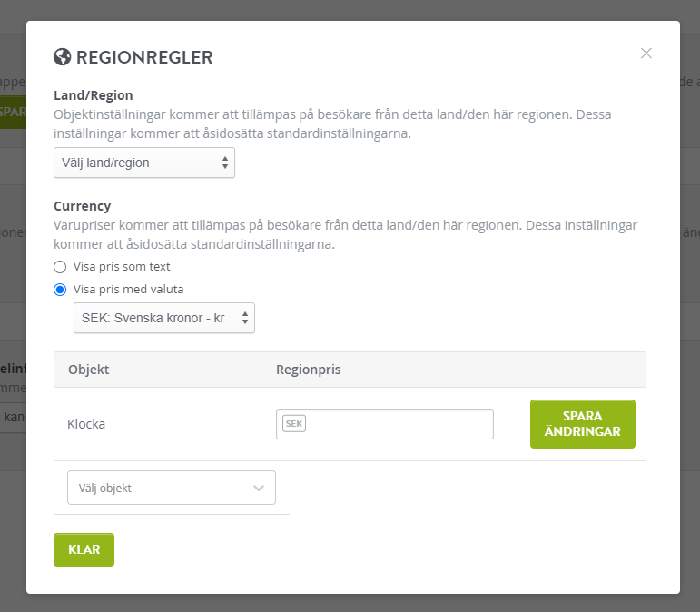The height and width of the screenshot is (612, 700).
Task: Click the Land/Region section heading
Action: [x=94, y=95]
